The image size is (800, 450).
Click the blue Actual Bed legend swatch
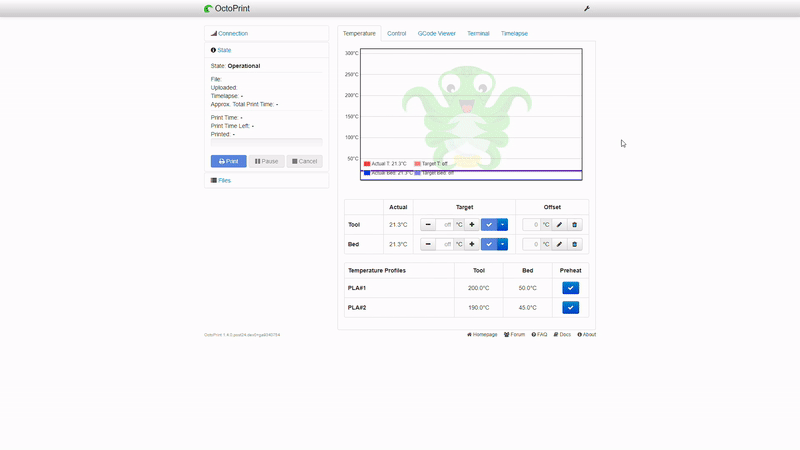[367, 173]
